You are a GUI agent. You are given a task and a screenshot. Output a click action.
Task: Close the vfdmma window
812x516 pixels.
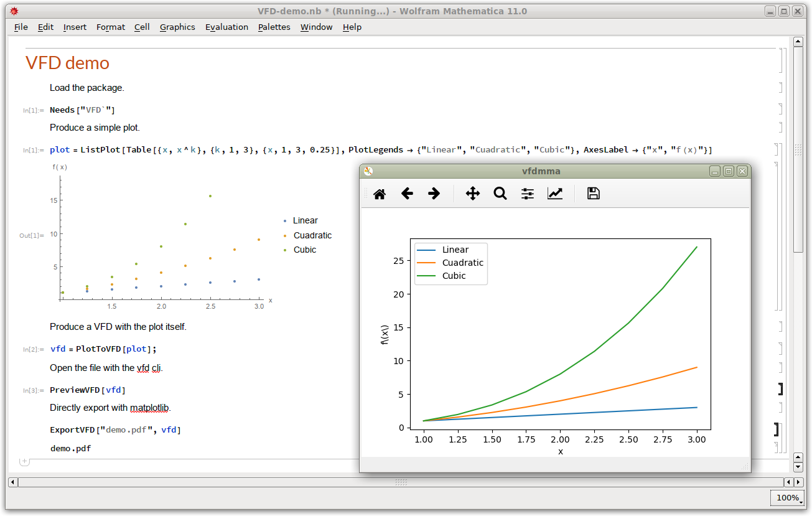tap(742, 171)
